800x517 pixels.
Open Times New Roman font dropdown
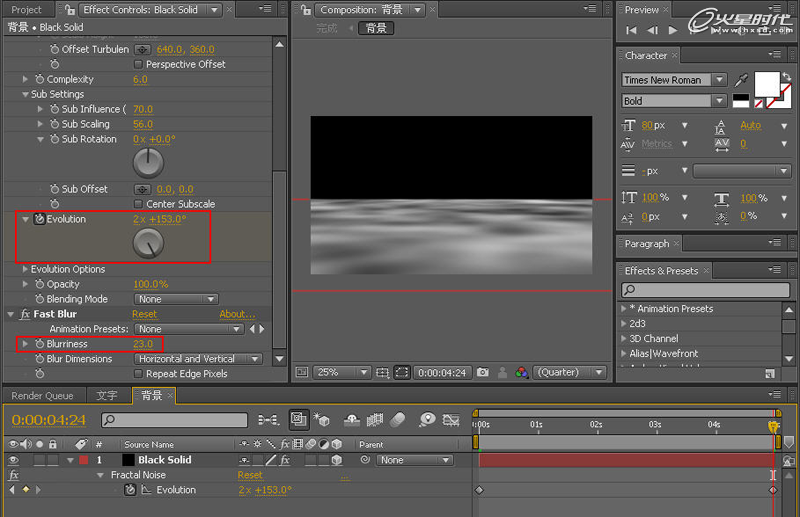(x=673, y=80)
